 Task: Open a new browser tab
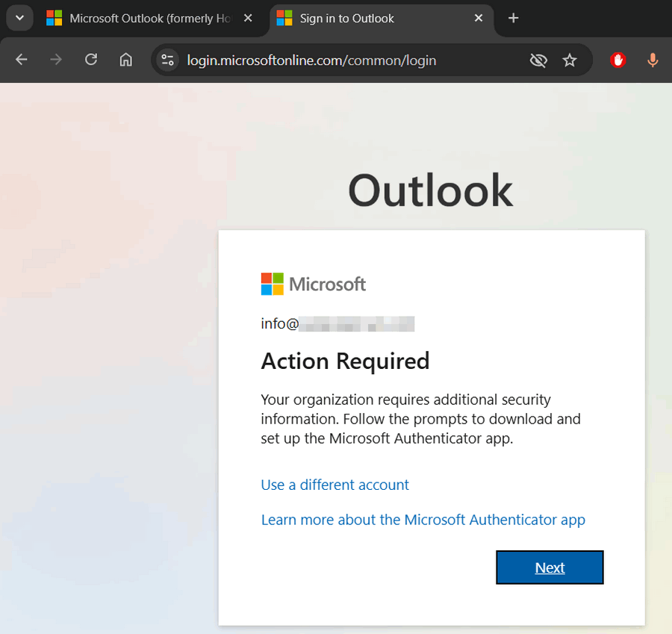point(513,18)
